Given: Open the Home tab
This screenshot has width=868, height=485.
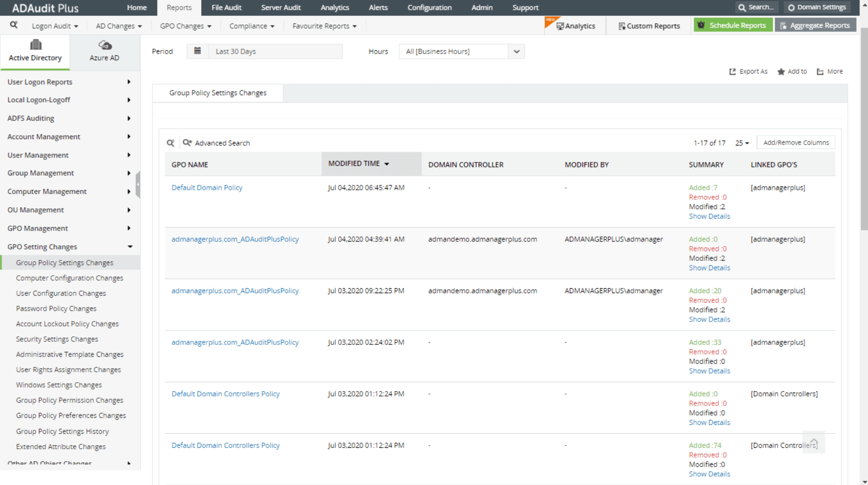Looking at the screenshot, I should coord(137,7).
